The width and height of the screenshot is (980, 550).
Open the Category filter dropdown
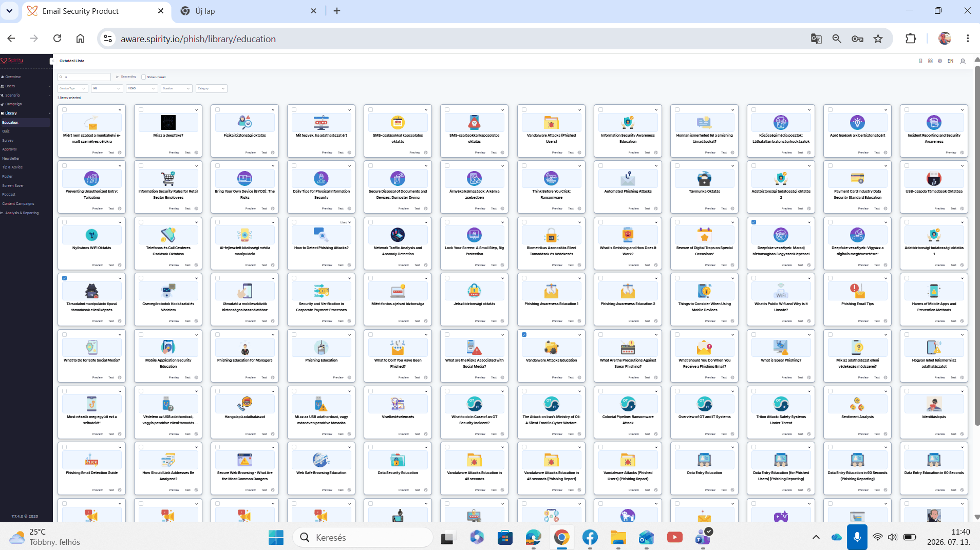click(211, 88)
